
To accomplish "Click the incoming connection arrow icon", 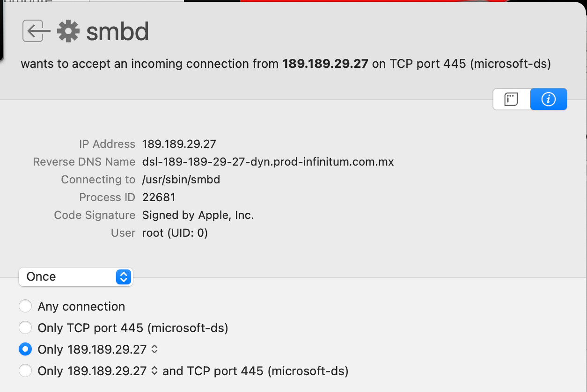I will pyautogui.click(x=37, y=31).
